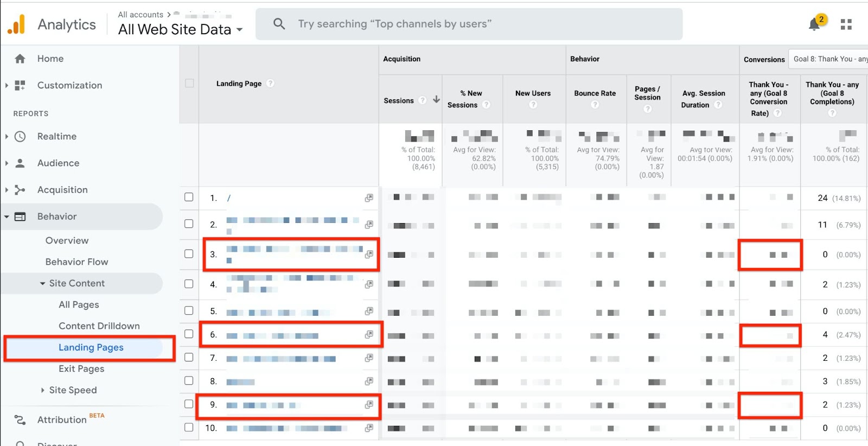Viewport: 868px width, 446px height.
Task: Open row 6 landing page external link icon
Action: click(369, 335)
